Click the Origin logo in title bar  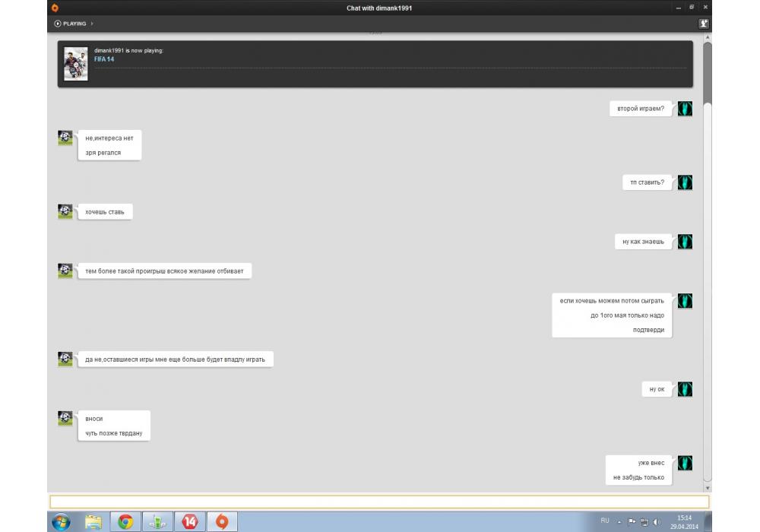55,8
